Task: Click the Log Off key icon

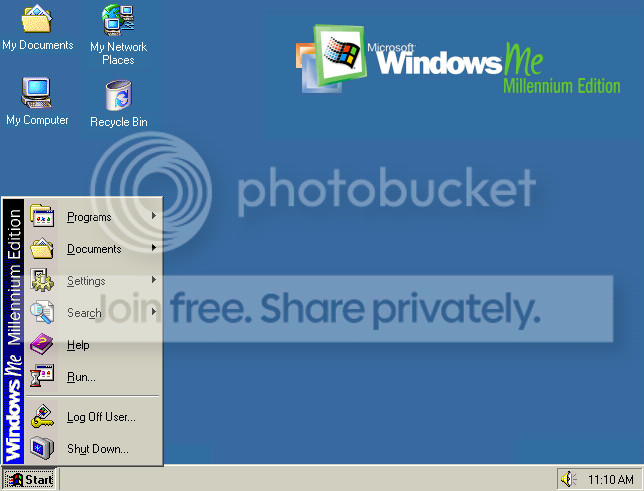Action: (42, 417)
